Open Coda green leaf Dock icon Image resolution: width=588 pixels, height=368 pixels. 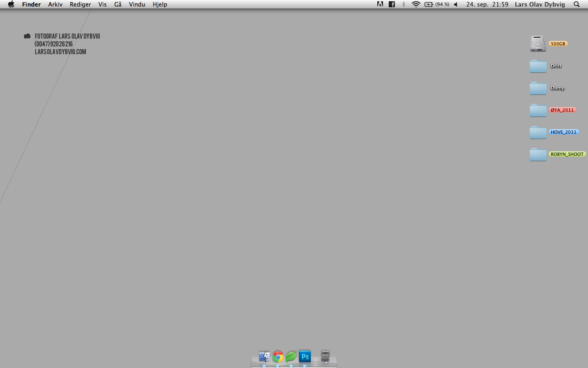(291, 357)
